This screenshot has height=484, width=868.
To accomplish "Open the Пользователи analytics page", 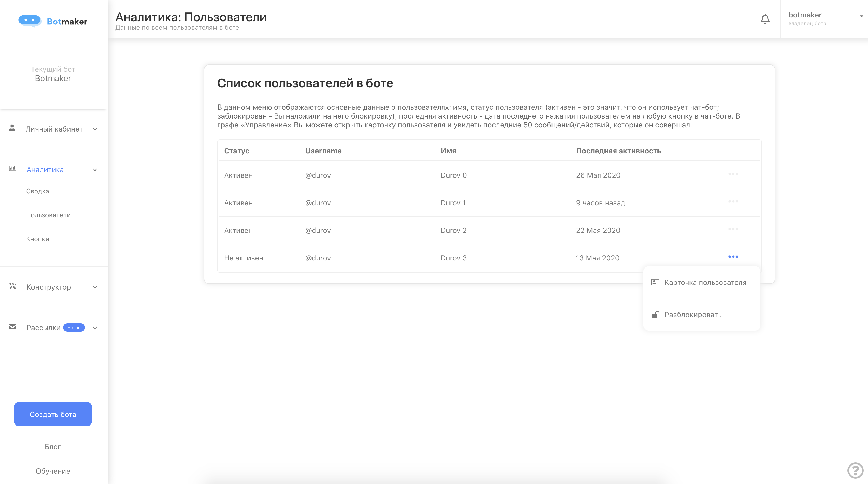I will click(x=48, y=215).
